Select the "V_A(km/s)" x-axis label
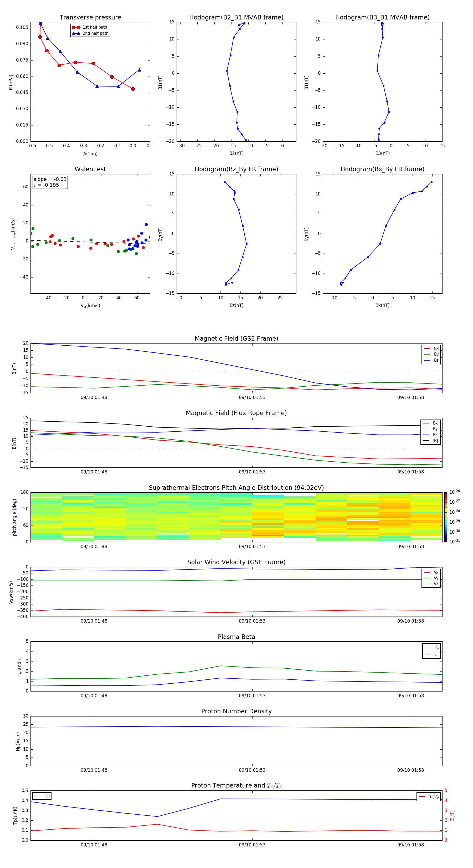473x868 pixels. [x=90, y=306]
